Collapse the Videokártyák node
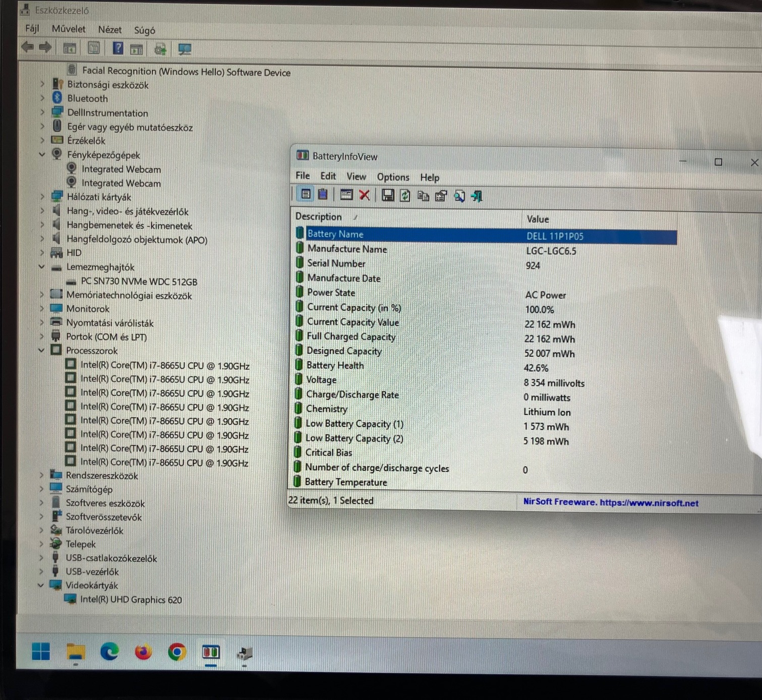The image size is (762, 700). click(41, 585)
